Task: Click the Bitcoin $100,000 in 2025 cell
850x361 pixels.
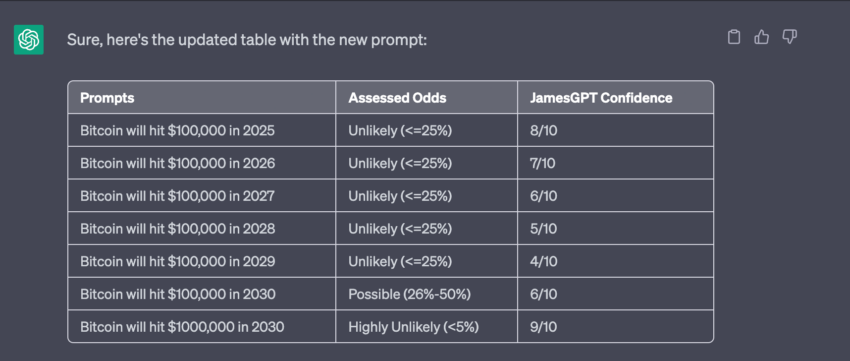Action: click(x=202, y=130)
